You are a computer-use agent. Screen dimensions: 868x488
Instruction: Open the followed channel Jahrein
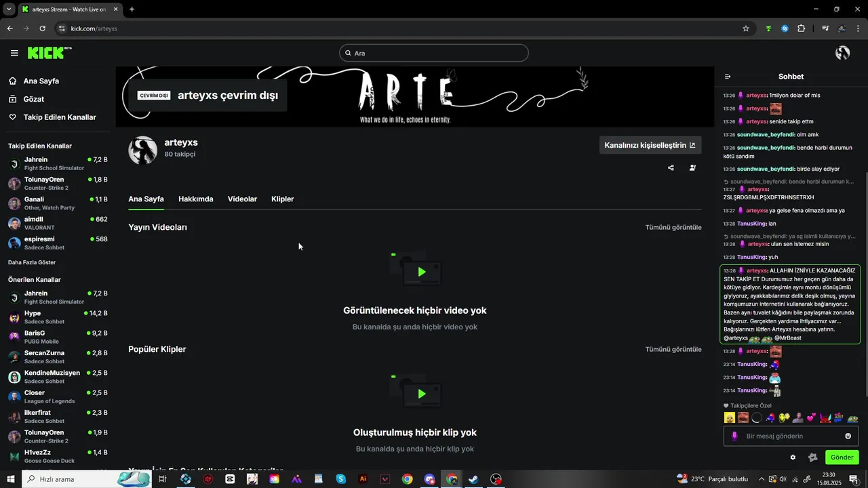tap(58, 163)
